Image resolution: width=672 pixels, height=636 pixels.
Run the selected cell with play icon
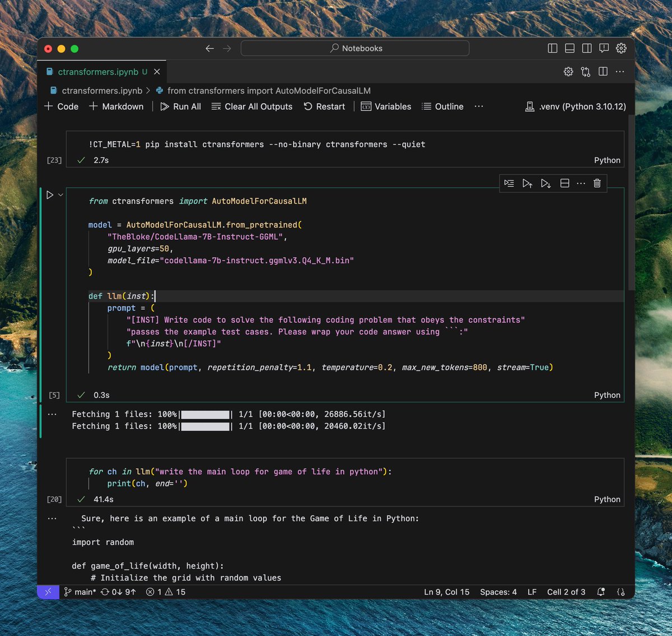(50, 195)
